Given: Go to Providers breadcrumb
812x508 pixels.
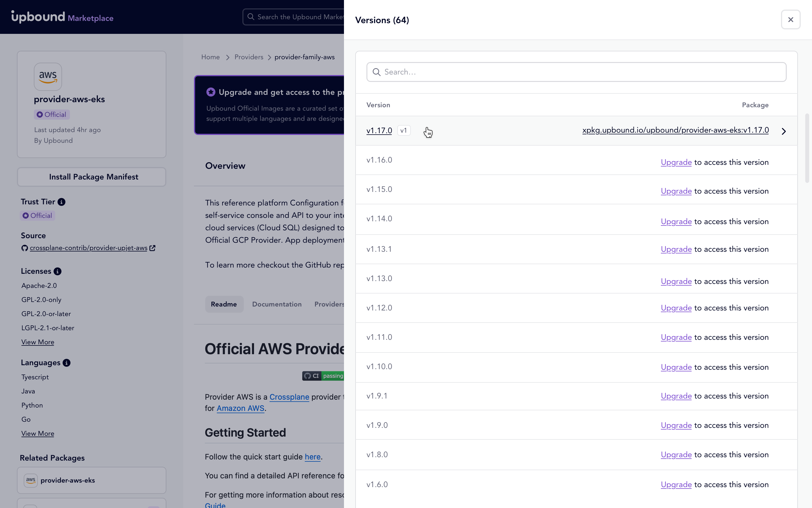Looking at the screenshot, I should click(x=249, y=57).
